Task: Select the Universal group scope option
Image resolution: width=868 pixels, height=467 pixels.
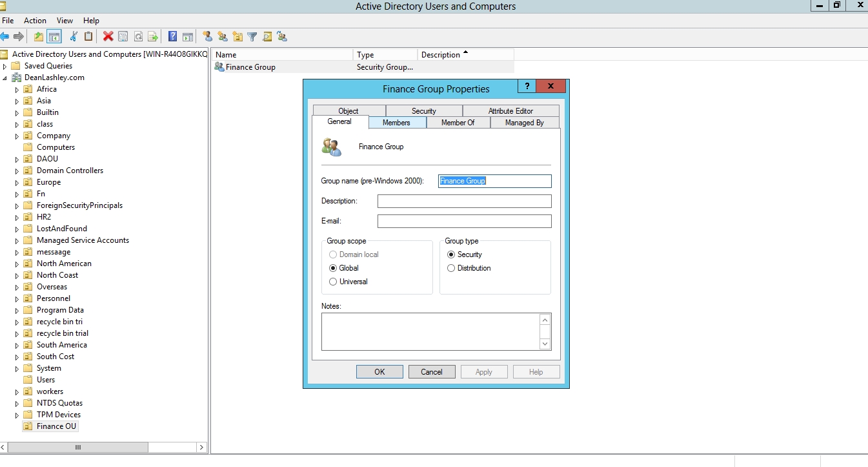Action: click(333, 282)
